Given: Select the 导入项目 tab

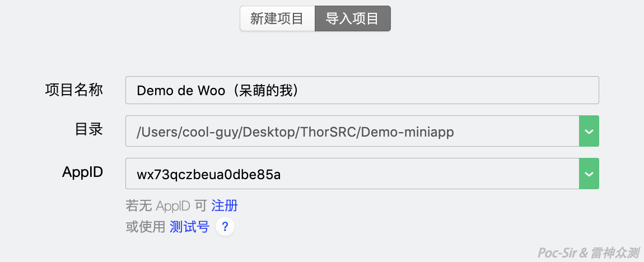Looking at the screenshot, I should point(352,18).
